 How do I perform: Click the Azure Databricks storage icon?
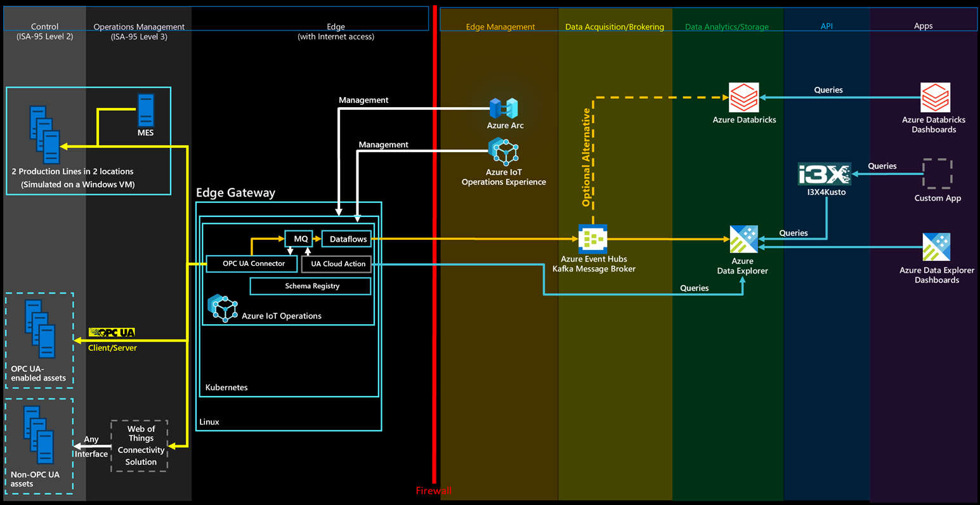[x=743, y=98]
